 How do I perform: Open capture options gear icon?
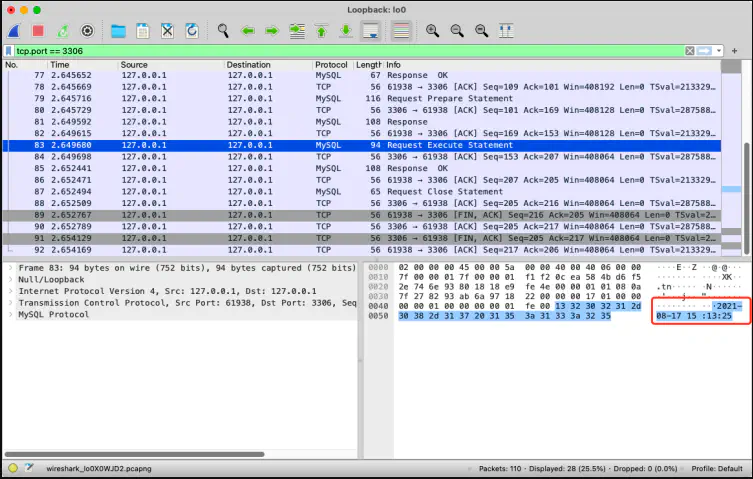87,31
